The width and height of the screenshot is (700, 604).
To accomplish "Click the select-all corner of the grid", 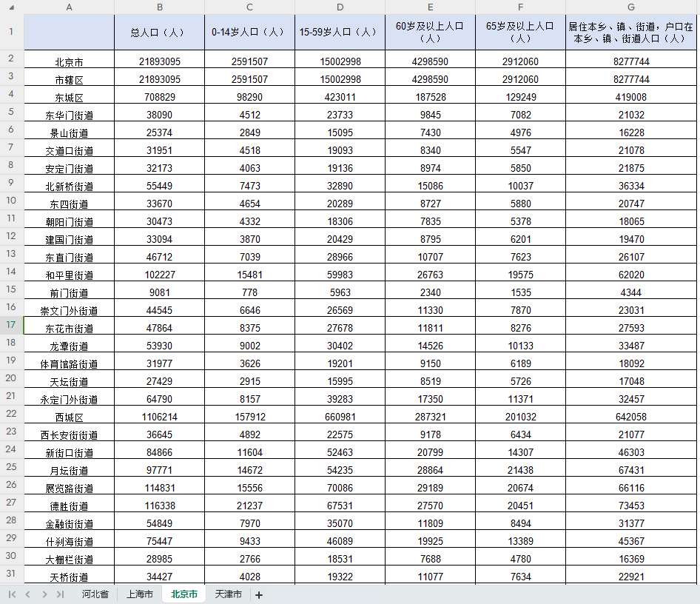I will click(x=12, y=7).
